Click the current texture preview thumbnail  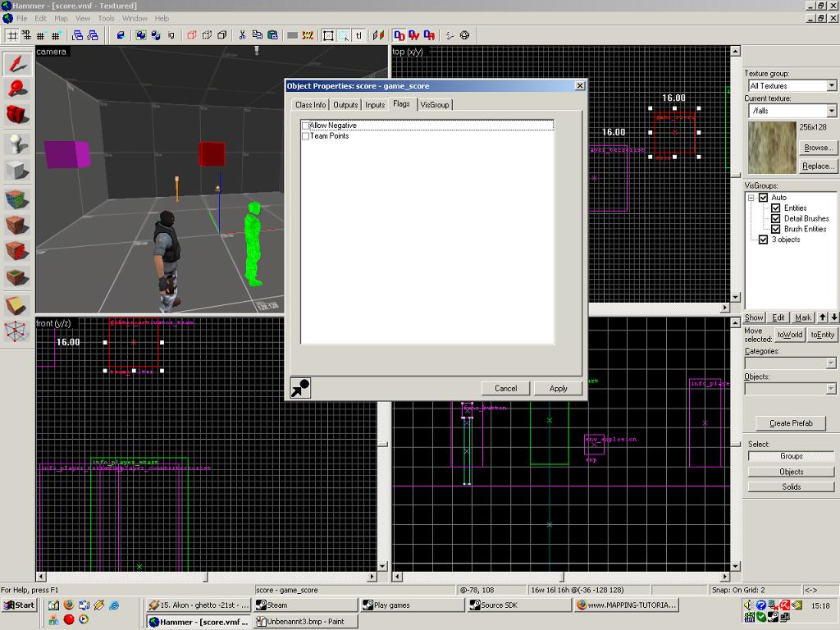click(x=772, y=148)
